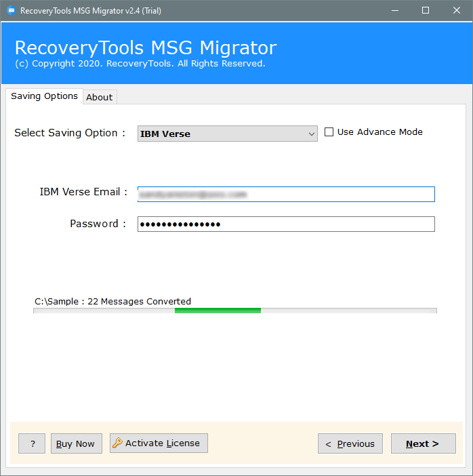This screenshot has height=476, width=473.
Task: Click the 'IBM Verse Email :' label
Action: point(83,192)
